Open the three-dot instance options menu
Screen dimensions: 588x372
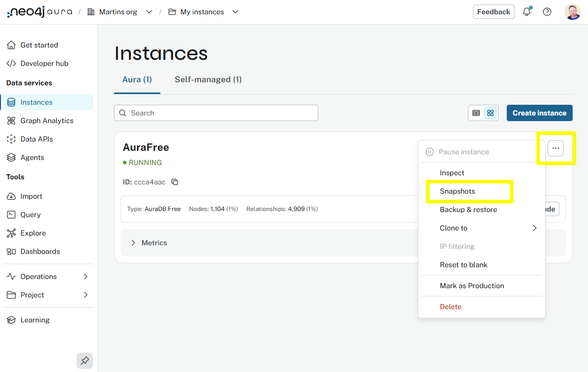(x=556, y=148)
